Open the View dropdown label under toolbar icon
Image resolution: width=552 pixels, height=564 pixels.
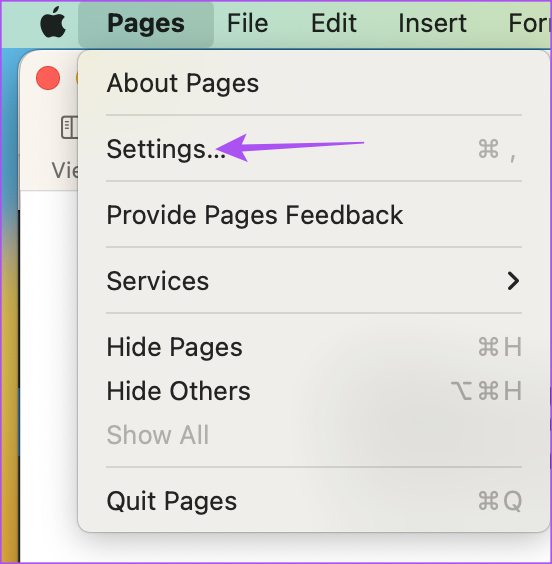pos(65,170)
